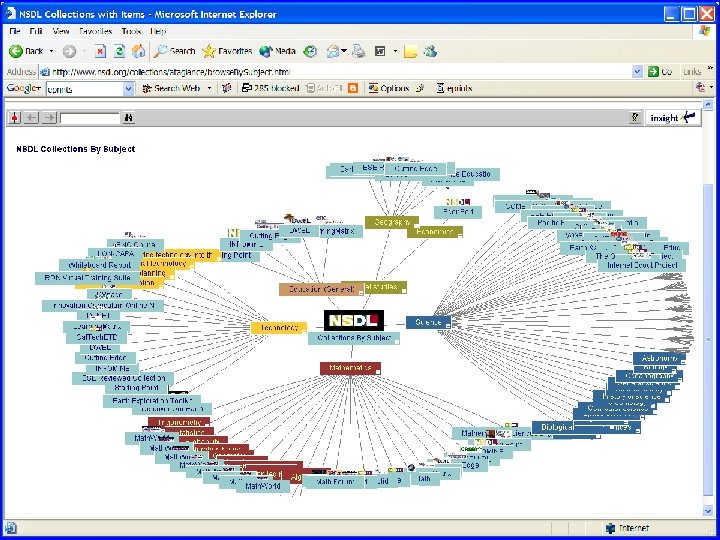This screenshot has height=540, width=720.
Task: Expand the address bar dropdown
Action: pos(637,72)
